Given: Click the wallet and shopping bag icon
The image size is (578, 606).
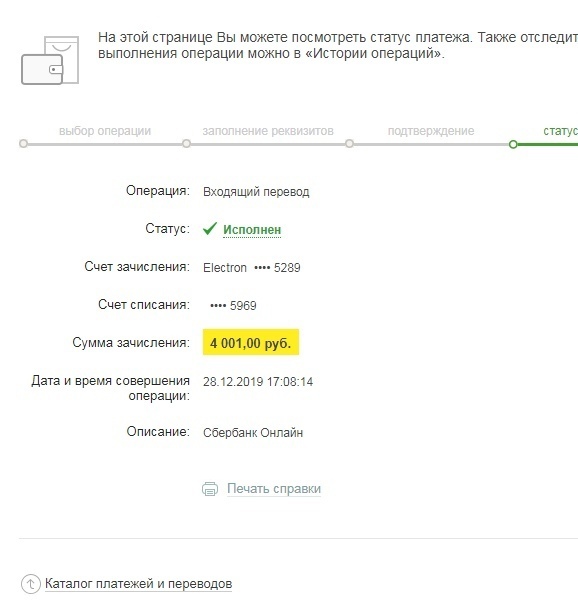Looking at the screenshot, I should (x=50, y=60).
